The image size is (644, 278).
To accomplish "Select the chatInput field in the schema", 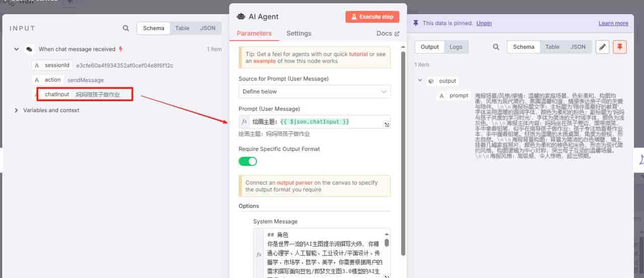I will [57, 94].
